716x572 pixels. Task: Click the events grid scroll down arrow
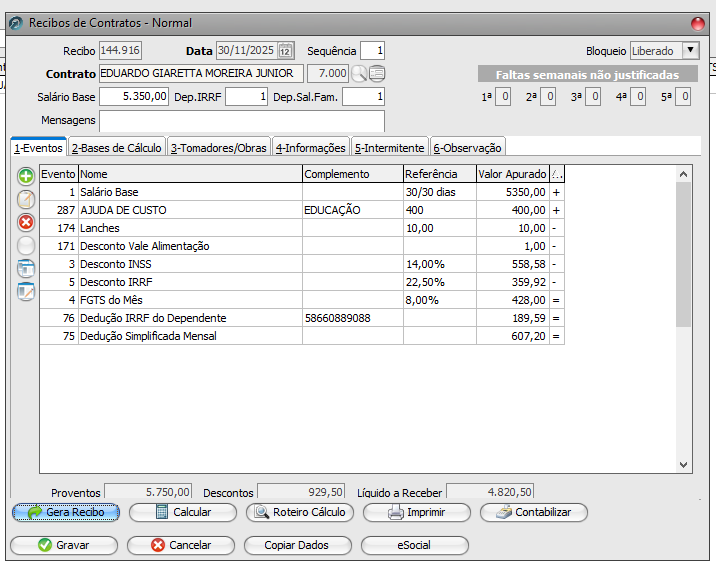[684, 465]
